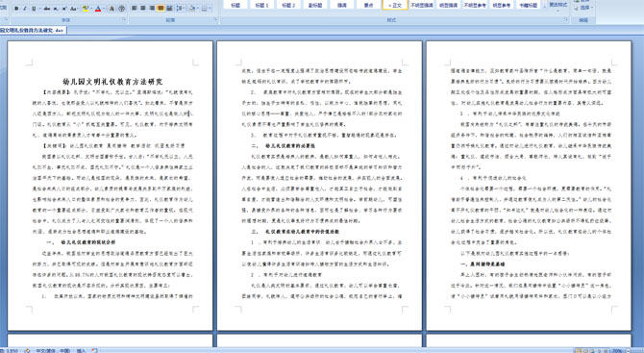This screenshot has height=353, width=644.
Task: Toggle superscript formatting
Action: [64, 9]
